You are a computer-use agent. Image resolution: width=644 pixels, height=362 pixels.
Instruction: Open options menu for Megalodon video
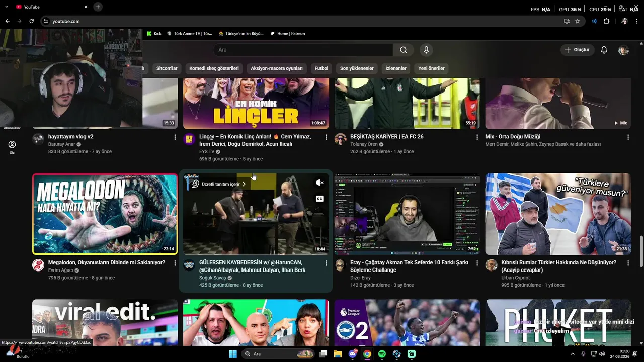point(175,263)
